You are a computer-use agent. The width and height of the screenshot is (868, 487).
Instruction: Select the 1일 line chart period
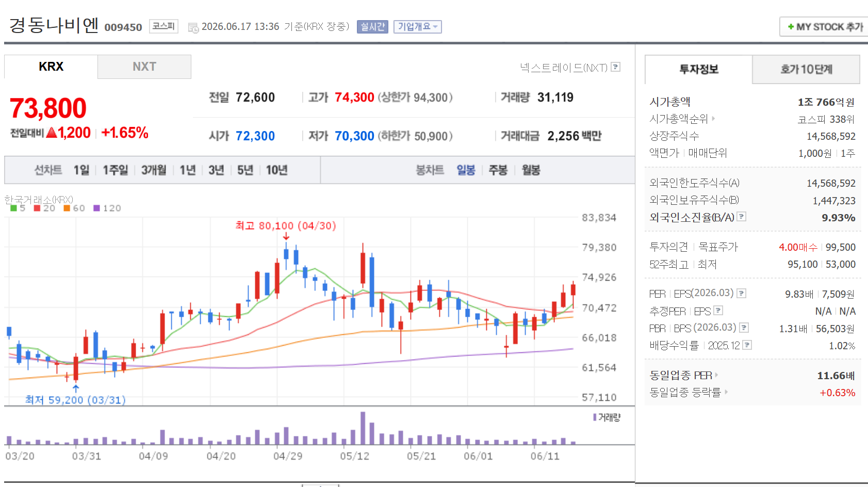81,170
